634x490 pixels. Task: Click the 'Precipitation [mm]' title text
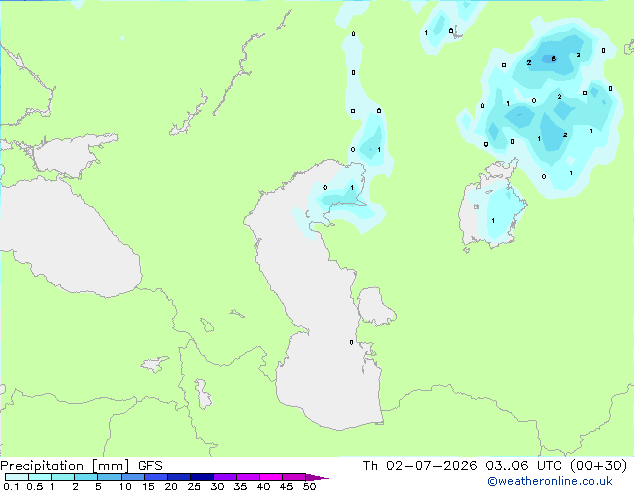[x=64, y=466]
